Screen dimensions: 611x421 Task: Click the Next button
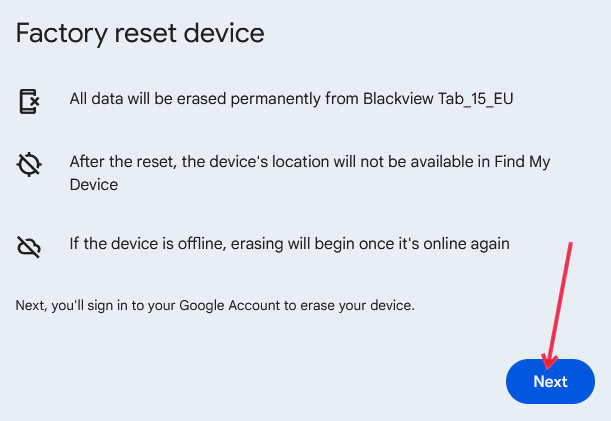[550, 381]
